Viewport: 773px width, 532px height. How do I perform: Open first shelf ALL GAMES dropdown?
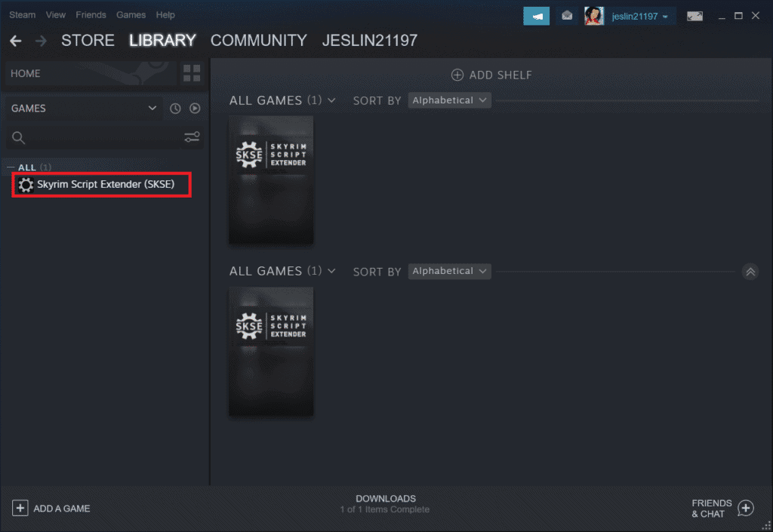[x=282, y=100]
